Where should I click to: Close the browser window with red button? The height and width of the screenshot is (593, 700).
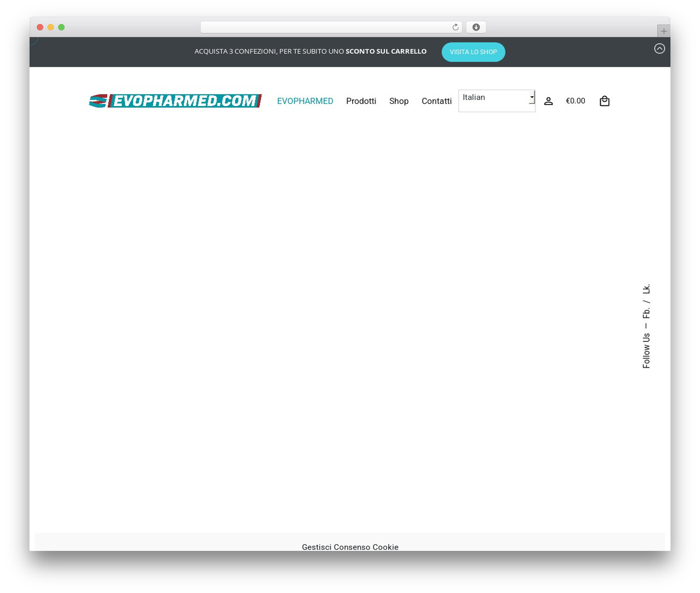40,27
